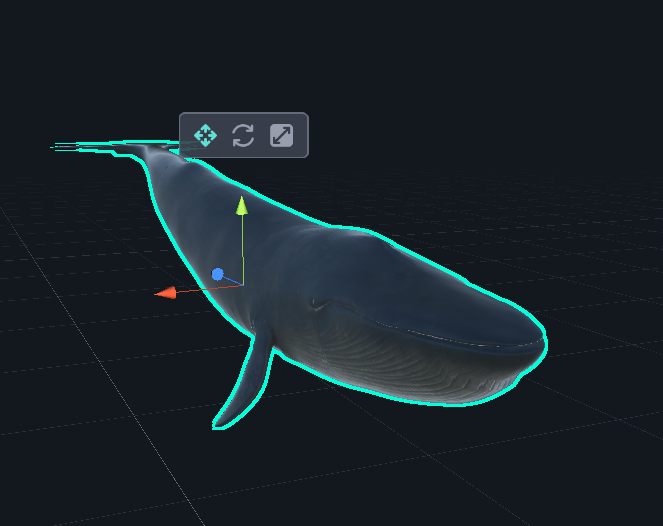
Task: Switch to the Rotate tool icon
Action: [x=243, y=135]
